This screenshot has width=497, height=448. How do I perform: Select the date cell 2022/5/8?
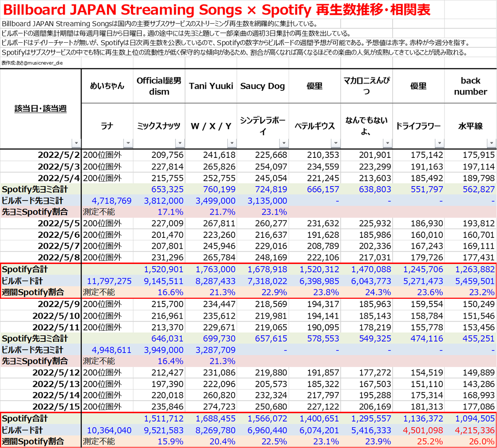click(41, 257)
